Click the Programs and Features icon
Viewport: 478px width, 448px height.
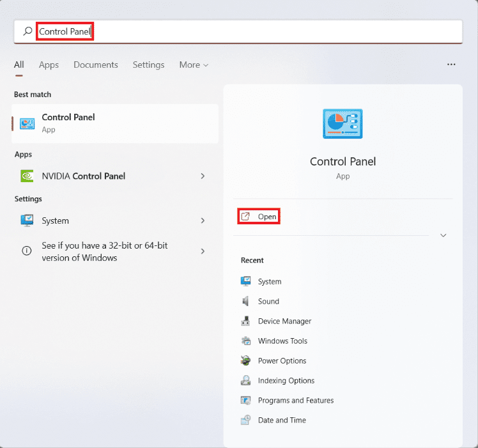coord(245,400)
